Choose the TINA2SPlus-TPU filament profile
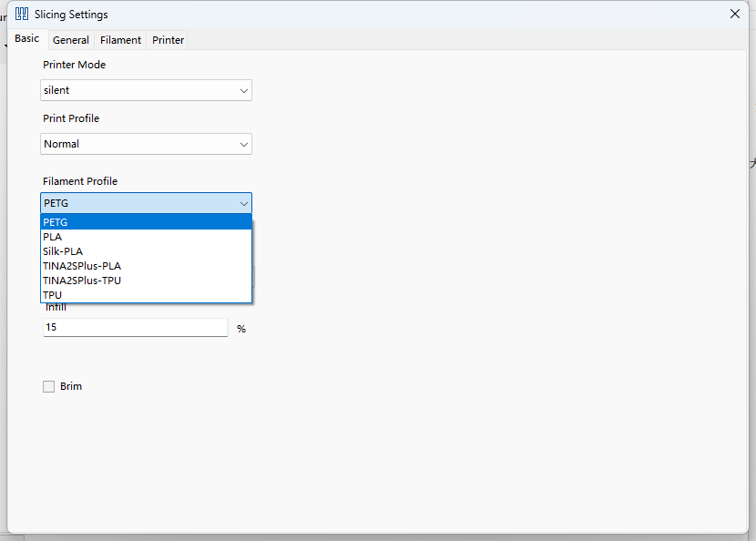The width and height of the screenshot is (756, 541). [x=146, y=281]
